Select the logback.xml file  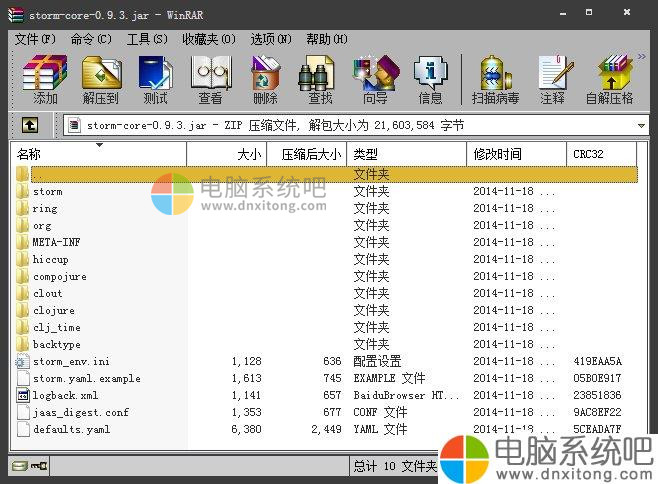point(327,395)
